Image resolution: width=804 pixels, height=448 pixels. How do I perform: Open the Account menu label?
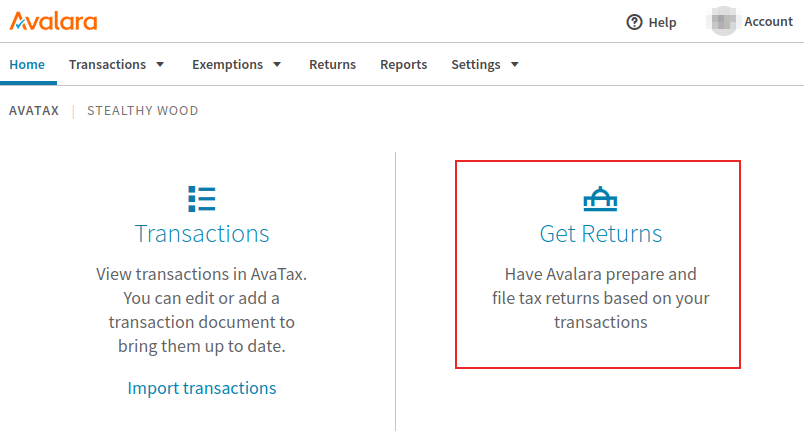(768, 22)
